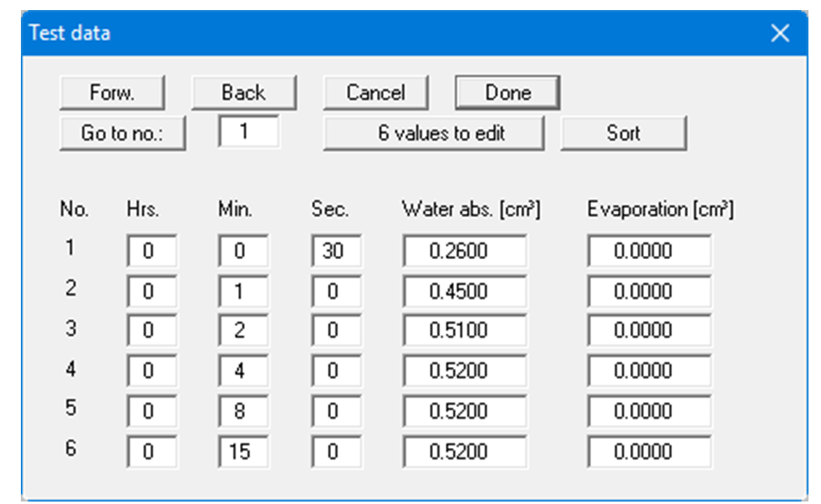Open the 6 values to edit button
This screenshot has height=504, width=821.
point(433,133)
